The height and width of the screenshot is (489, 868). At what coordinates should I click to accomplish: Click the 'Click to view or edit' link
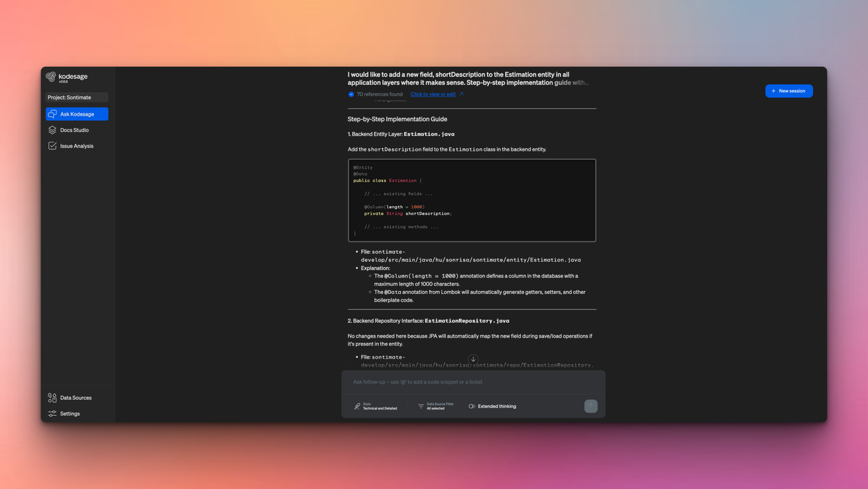(433, 94)
